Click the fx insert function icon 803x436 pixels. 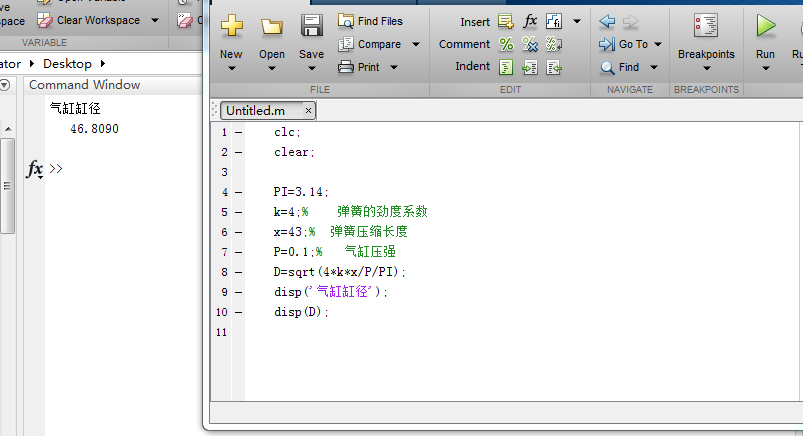(x=530, y=21)
